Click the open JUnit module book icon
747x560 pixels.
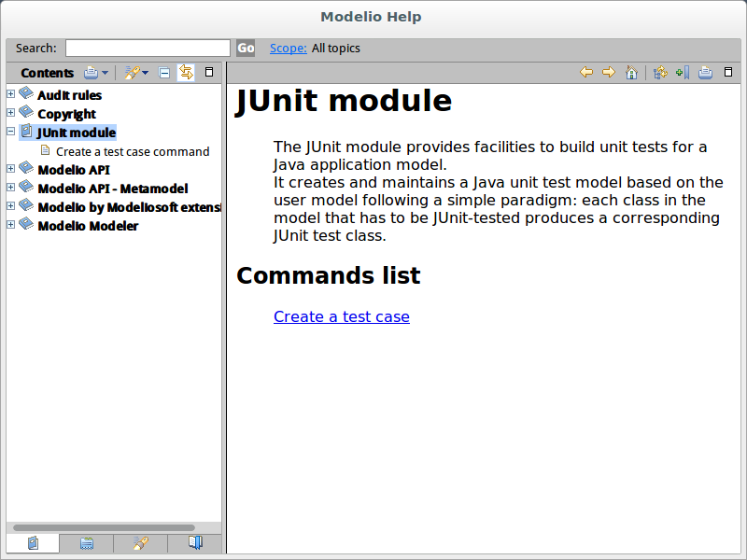[27, 131]
